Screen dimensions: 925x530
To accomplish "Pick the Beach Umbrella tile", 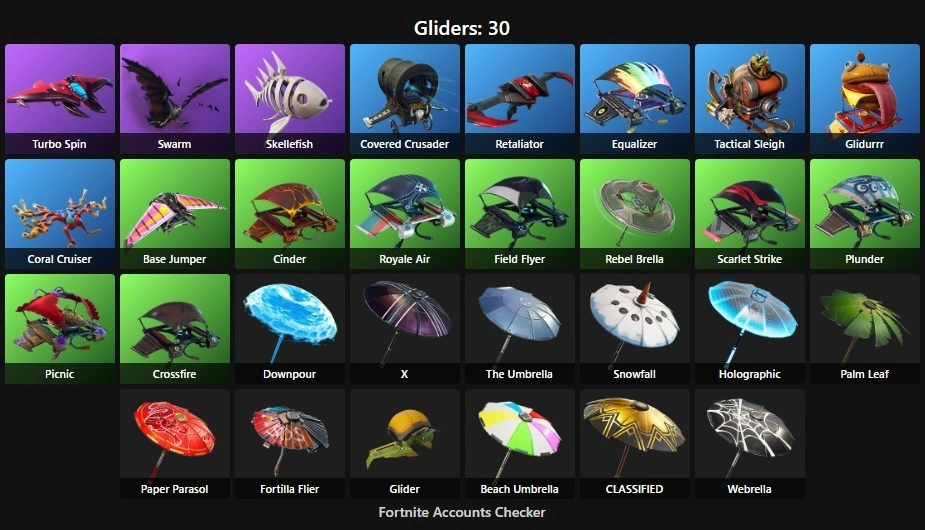I will (520, 444).
